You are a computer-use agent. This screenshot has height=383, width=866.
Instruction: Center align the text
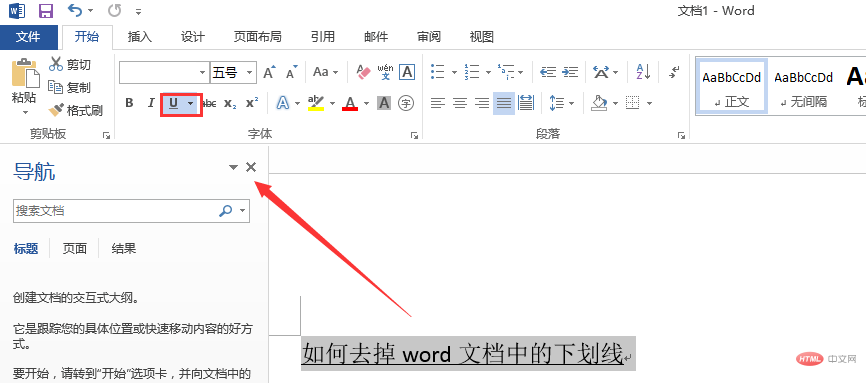[x=460, y=103]
